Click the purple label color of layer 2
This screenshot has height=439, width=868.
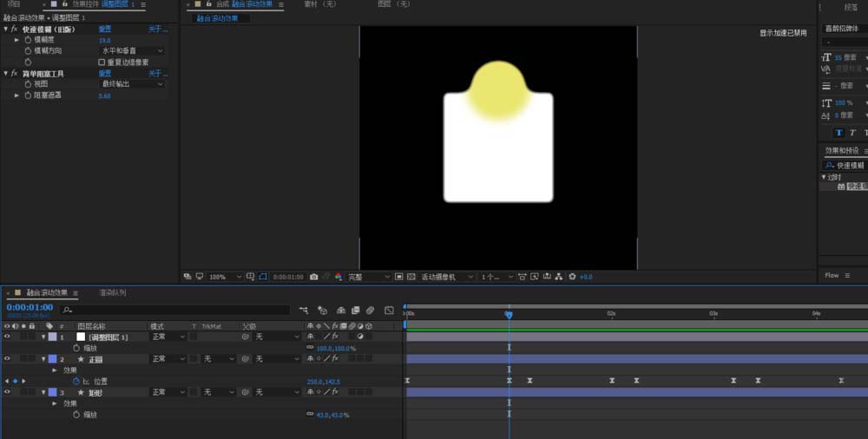click(51, 358)
